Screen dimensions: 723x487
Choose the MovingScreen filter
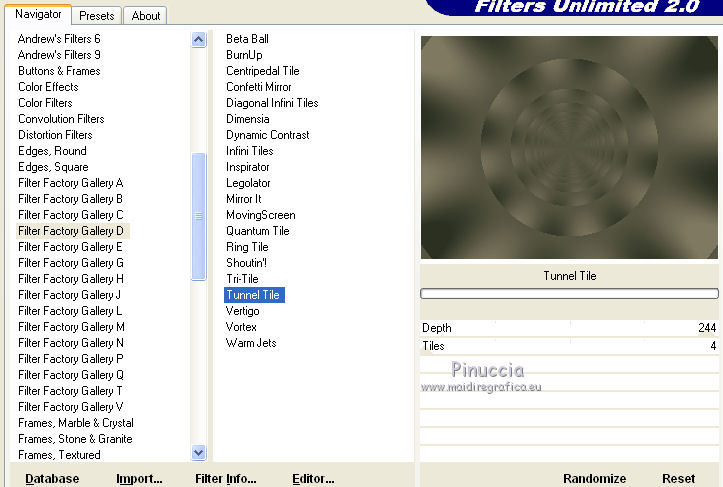click(x=261, y=215)
